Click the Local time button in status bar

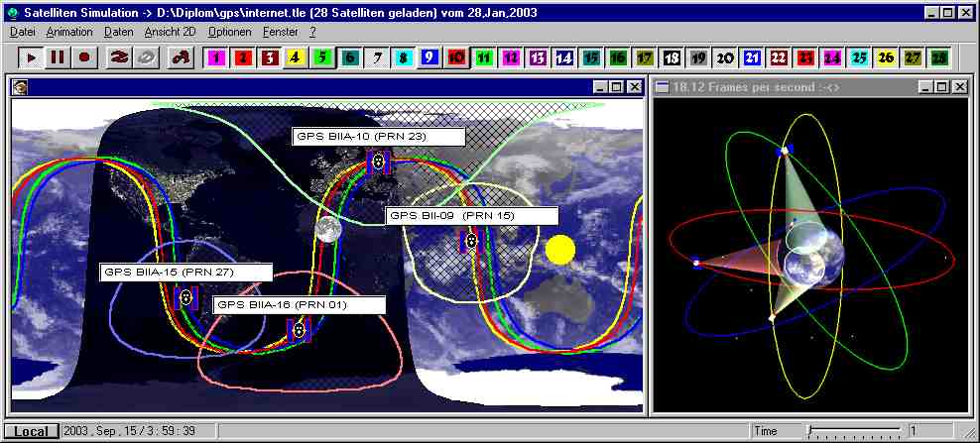32,431
